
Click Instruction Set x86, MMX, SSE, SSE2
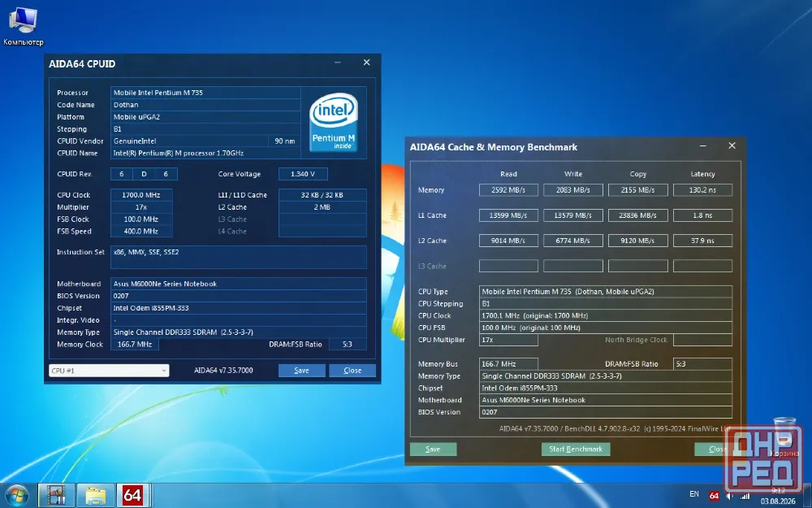pyautogui.click(x=238, y=257)
